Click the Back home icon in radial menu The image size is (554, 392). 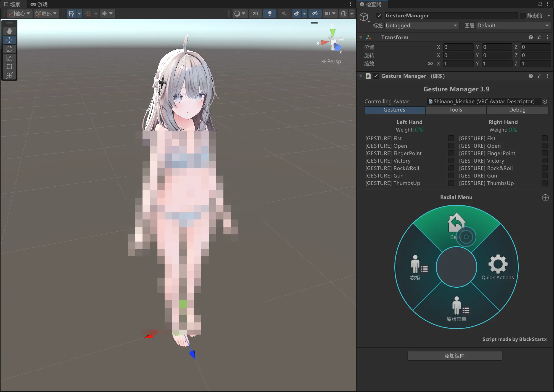(456, 223)
